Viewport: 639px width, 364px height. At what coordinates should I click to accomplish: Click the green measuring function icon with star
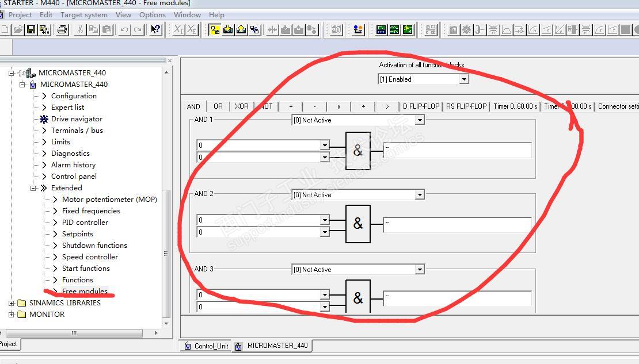408,30
